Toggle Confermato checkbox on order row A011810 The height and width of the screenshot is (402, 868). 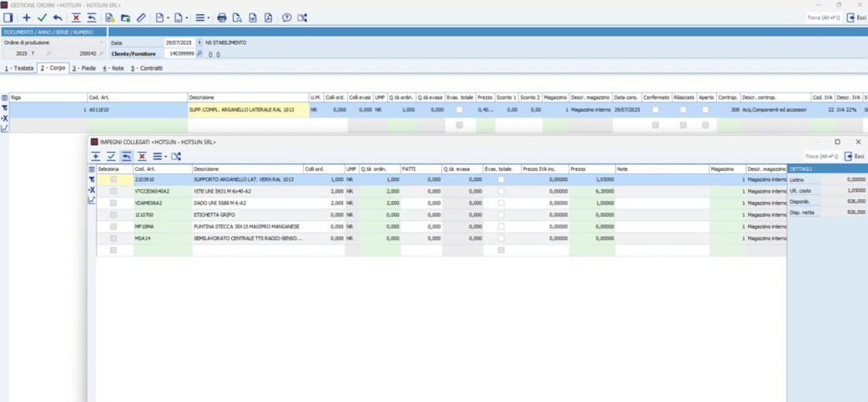tap(655, 109)
